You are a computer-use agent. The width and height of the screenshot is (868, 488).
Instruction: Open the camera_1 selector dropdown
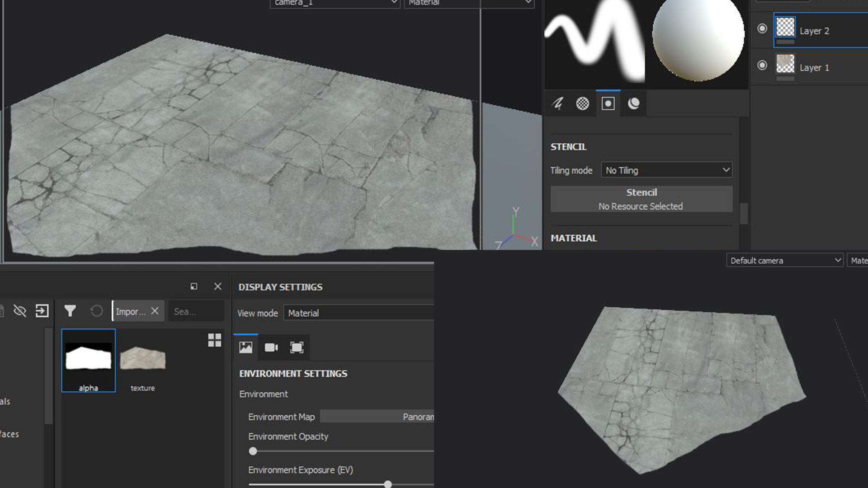[334, 3]
